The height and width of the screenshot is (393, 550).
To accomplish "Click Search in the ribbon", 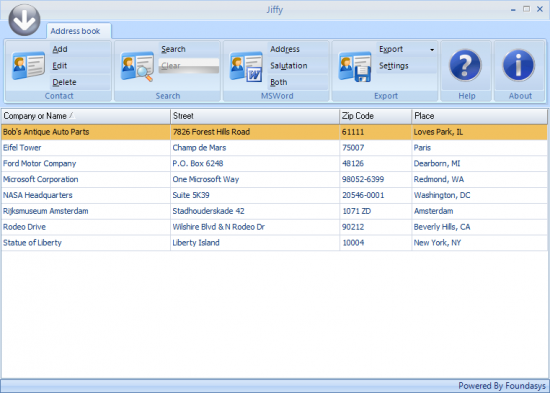I will 189,49.
